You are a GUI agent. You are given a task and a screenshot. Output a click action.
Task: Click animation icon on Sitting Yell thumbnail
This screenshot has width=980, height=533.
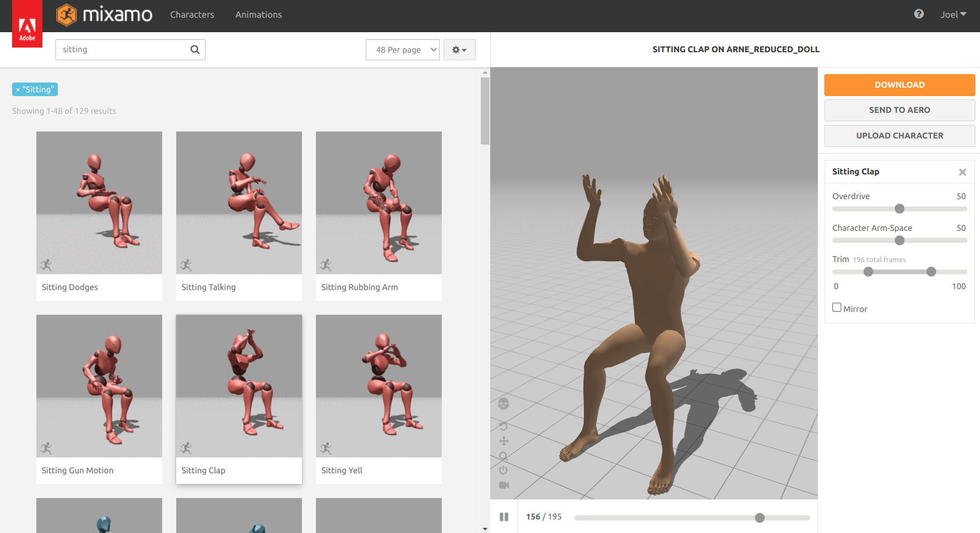click(x=326, y=448)
